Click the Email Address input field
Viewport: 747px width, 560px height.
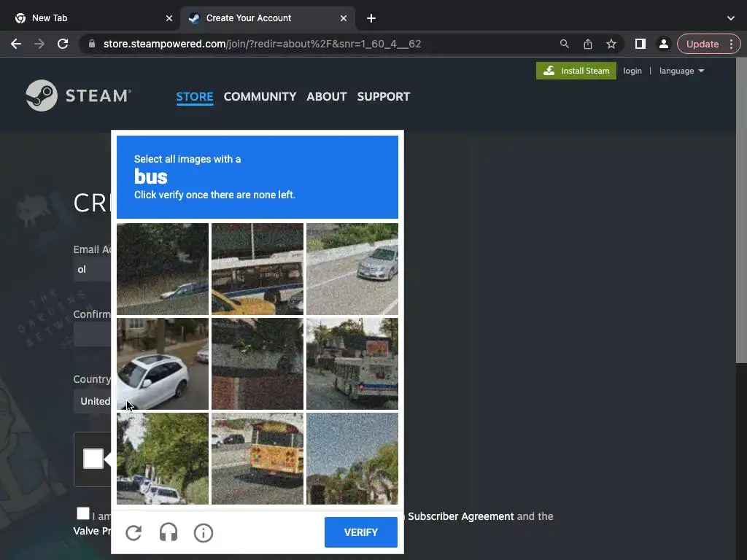point(93,269)
